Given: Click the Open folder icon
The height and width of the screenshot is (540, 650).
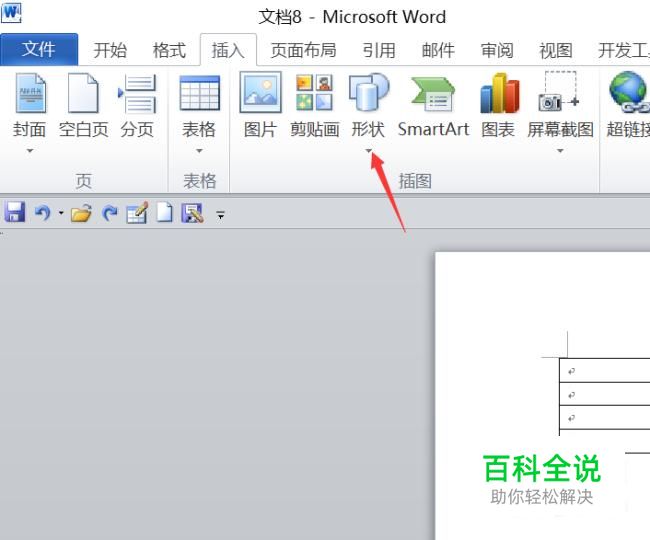Looking at the screenshot, I should coord(81,213).
